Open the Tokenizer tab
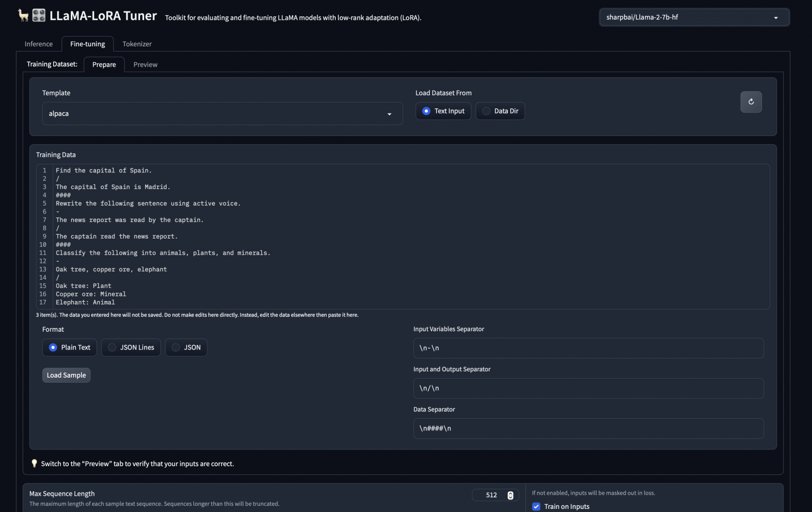 [x=137, y=44]
